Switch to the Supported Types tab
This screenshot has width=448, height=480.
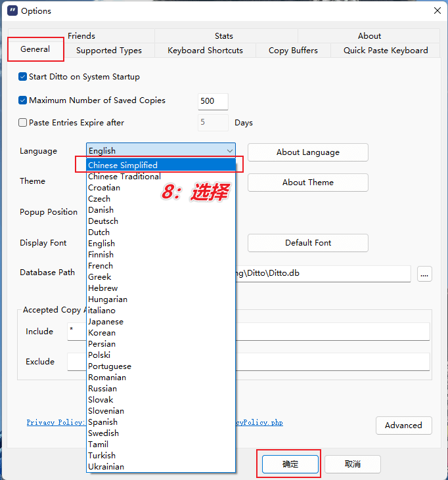click(x=109, y=51)
